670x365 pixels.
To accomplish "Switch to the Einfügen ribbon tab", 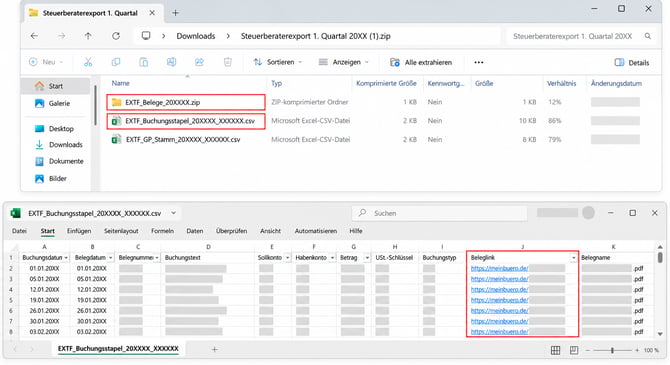I will coord(79,231).
